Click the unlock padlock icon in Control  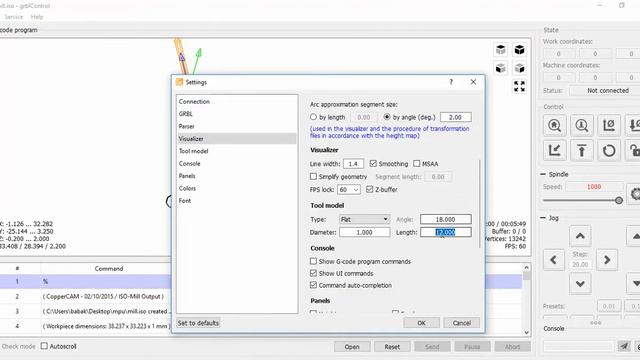pos(634,151)
